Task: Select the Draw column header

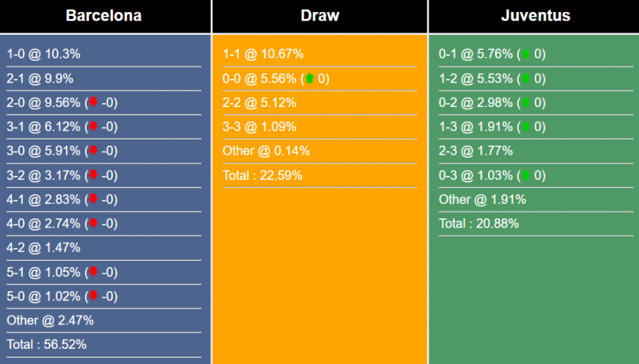Action: coord(319,16)
